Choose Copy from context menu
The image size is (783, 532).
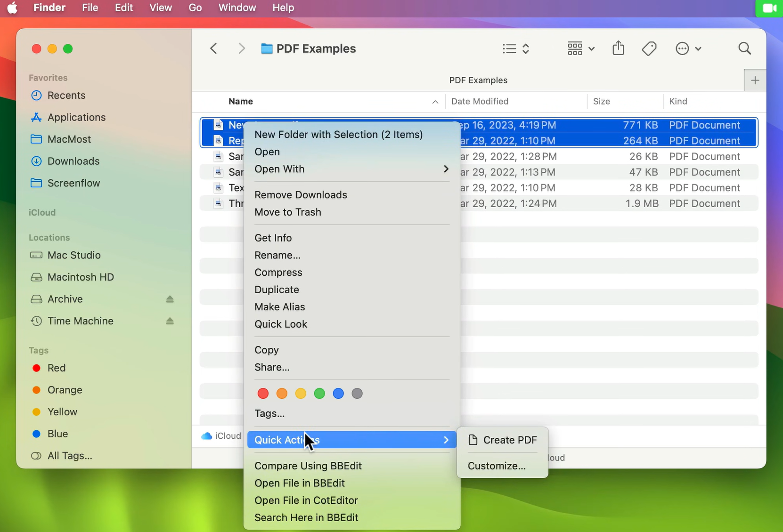[352, 350]
